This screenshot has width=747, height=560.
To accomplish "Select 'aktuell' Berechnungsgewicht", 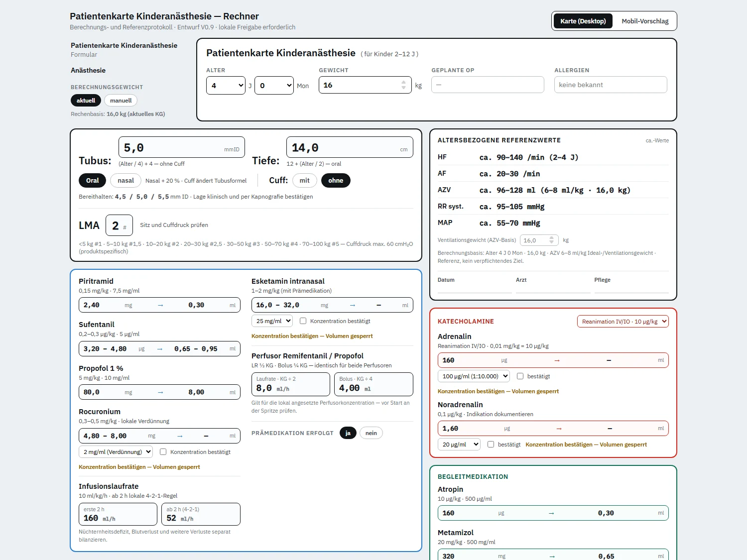I will [x=86, y=101].
